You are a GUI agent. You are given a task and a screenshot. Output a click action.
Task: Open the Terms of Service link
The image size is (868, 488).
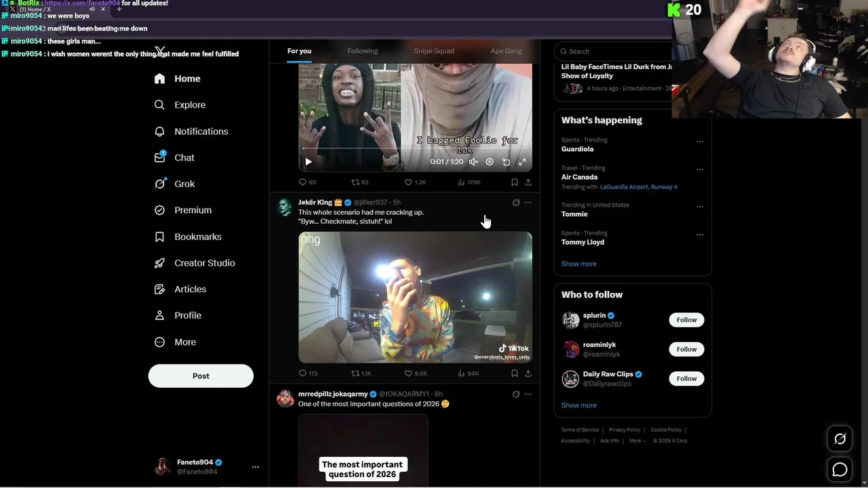tap(580, 430)
